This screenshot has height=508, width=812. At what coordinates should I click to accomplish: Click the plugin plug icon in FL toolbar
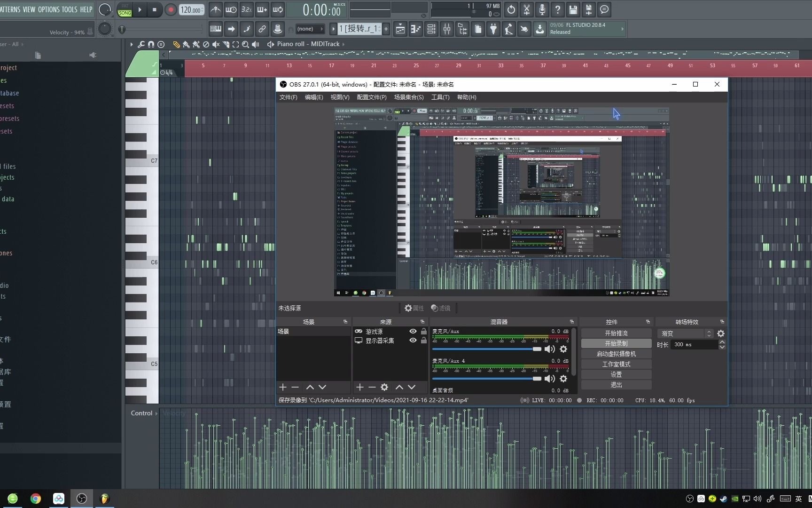pos(493,29)
